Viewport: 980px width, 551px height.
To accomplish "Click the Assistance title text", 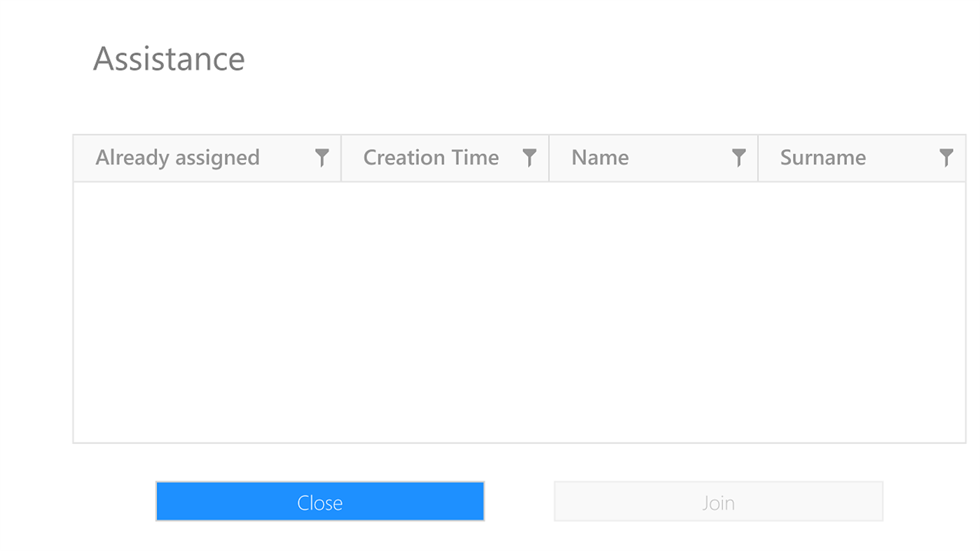I will click(170, 59).
